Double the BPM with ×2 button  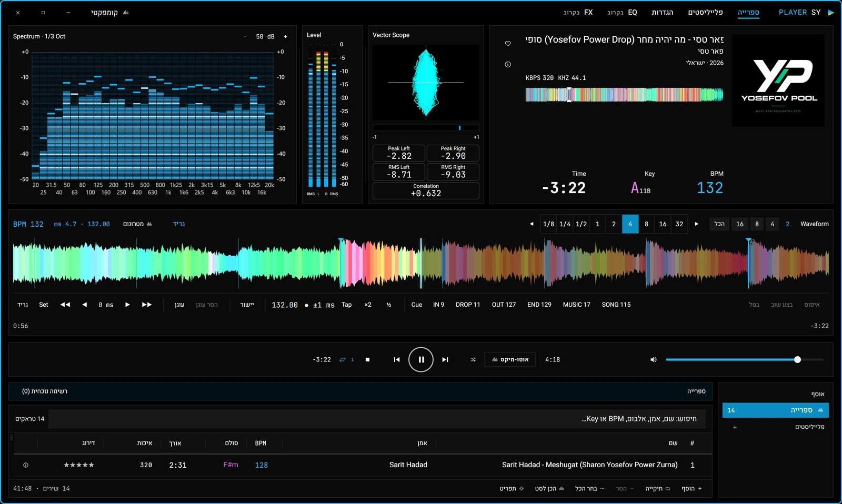click(x=368, y=305)
